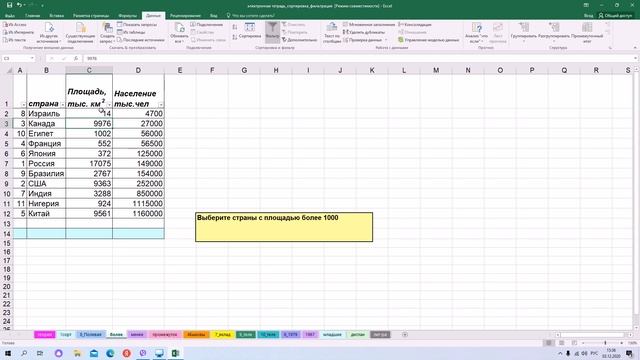
Task: Select cell with value 17075
Action: click(x=89, y=163)
